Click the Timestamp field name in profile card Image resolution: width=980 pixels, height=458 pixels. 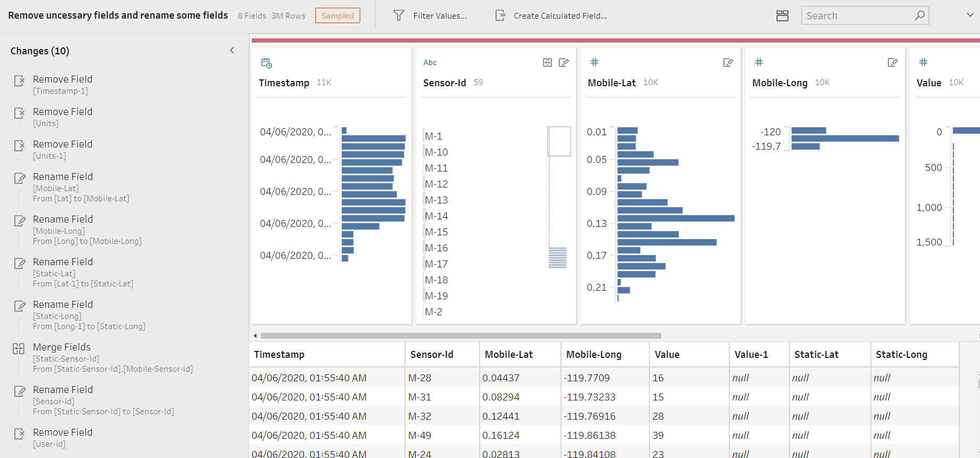(284, 83)
